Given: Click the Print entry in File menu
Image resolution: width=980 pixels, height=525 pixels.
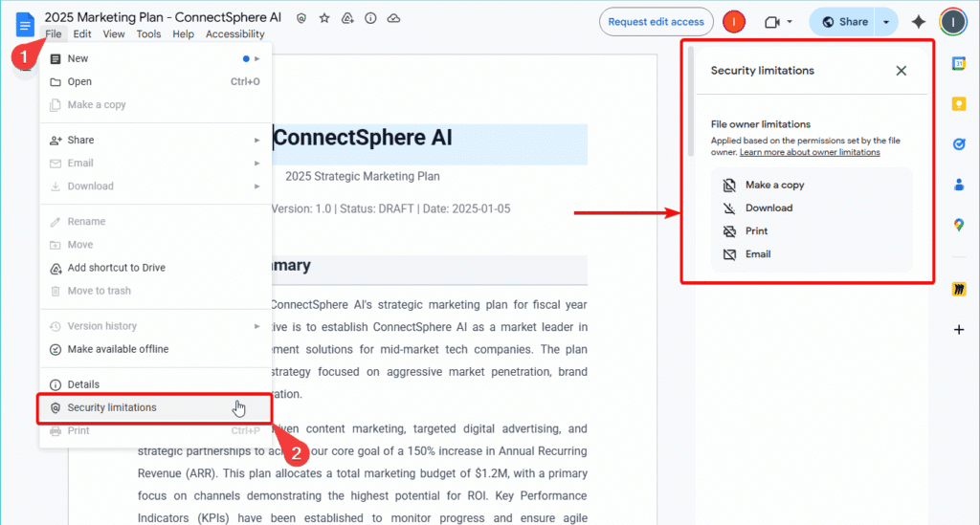Looking at the screenshot, I should pos(155,430).
